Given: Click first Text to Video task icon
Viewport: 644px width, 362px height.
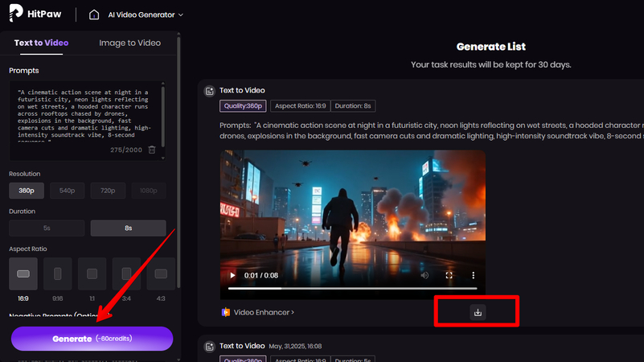Looking at the screenshot, I should (210, 91).
